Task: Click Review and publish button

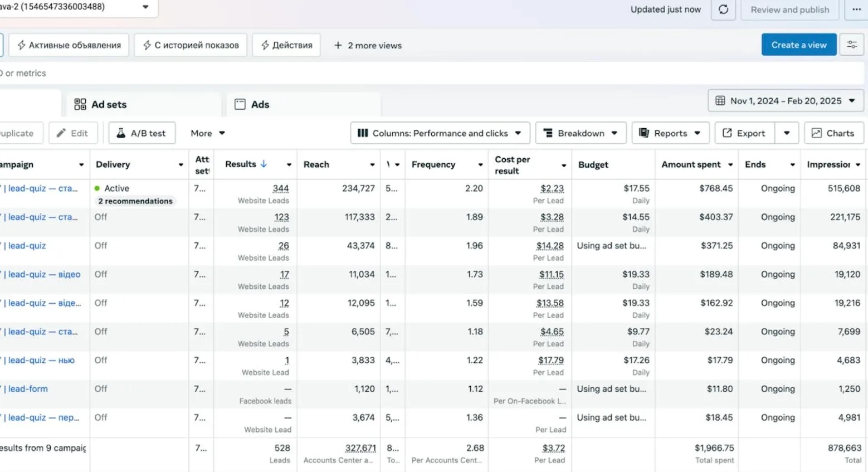Action: [x=790, y=9]
